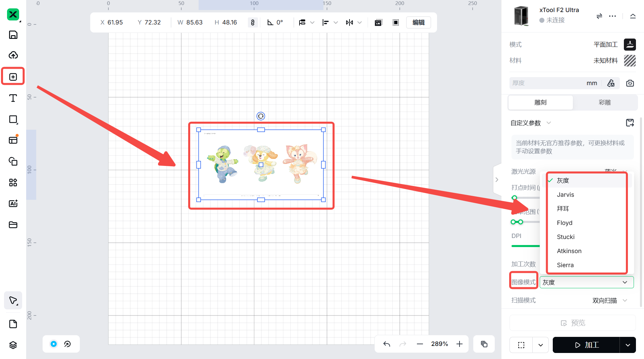Click the camera icon beside thickness field

click(630, 83)
